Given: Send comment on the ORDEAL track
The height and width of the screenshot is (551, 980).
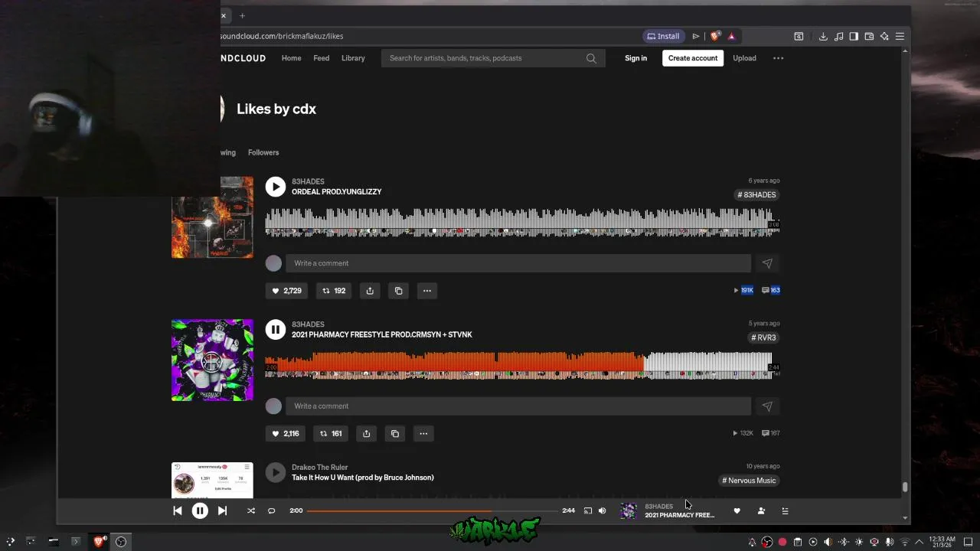Looking at the screenshot, I should (766, 263).
